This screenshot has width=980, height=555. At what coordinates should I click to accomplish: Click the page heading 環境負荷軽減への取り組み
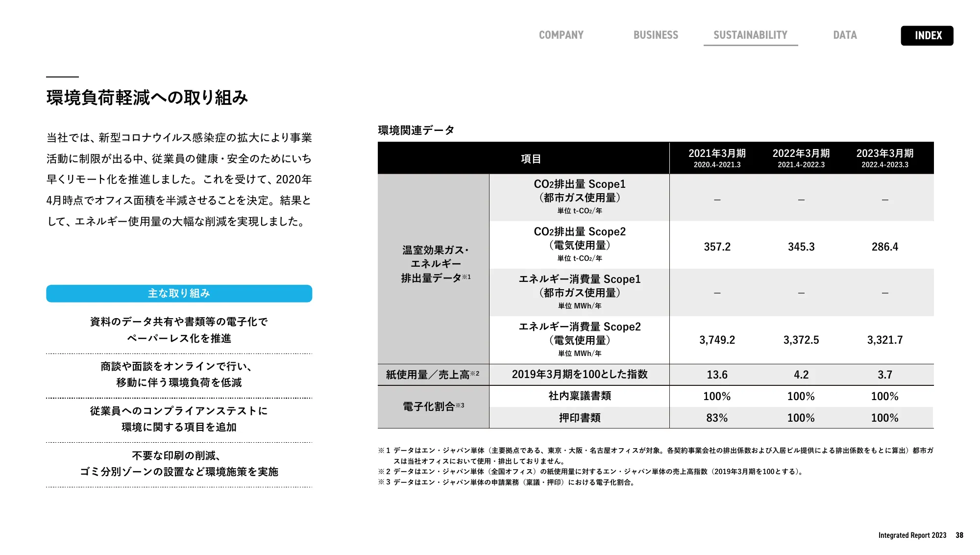[x=147, y=98]
